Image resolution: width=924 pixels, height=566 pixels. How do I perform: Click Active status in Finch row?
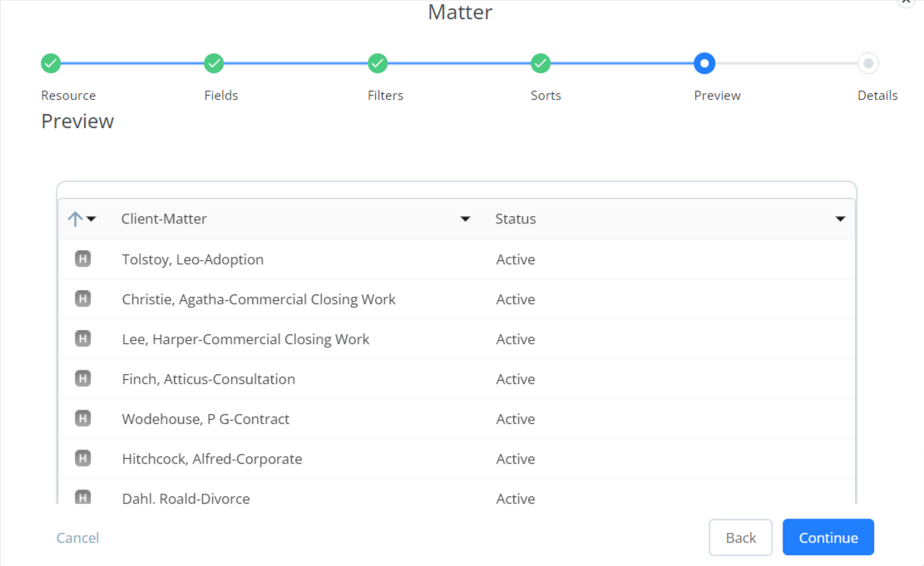[516, 379]
